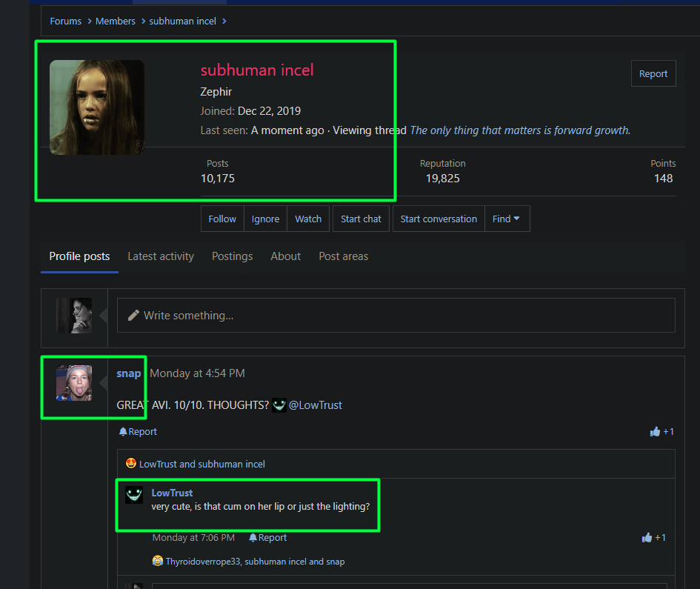Viewport: 700px width, 589px height.
Task: Switch to the Latest activity tab
Action: pos(161,256)
